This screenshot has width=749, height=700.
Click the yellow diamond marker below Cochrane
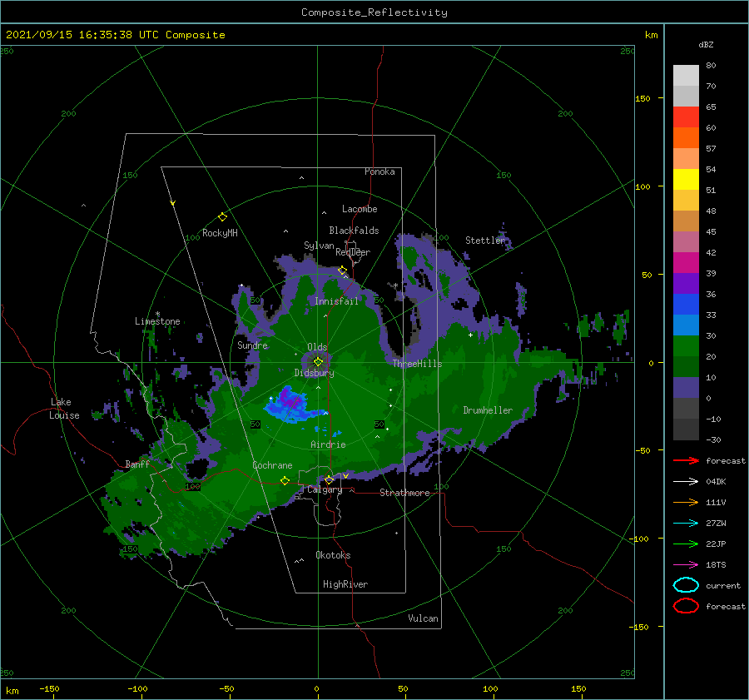[x=285, y=481]
